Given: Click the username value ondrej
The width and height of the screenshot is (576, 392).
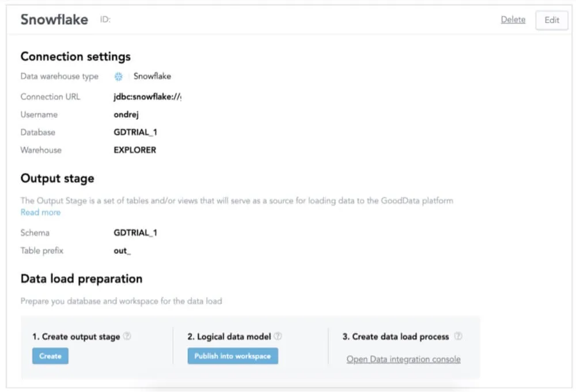Looking at the screenshot, I should coord(126,115).
